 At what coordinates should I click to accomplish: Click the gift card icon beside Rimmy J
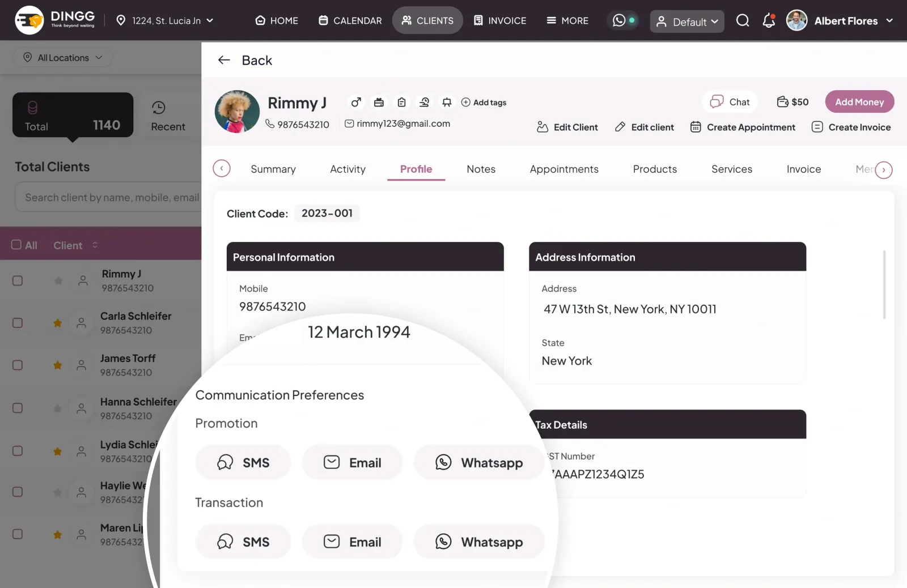coord(379,102)
